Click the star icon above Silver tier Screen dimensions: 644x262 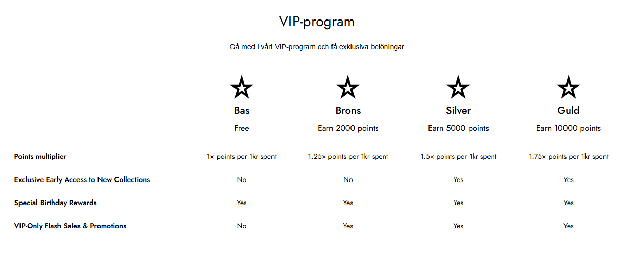[x=458, y=87]
